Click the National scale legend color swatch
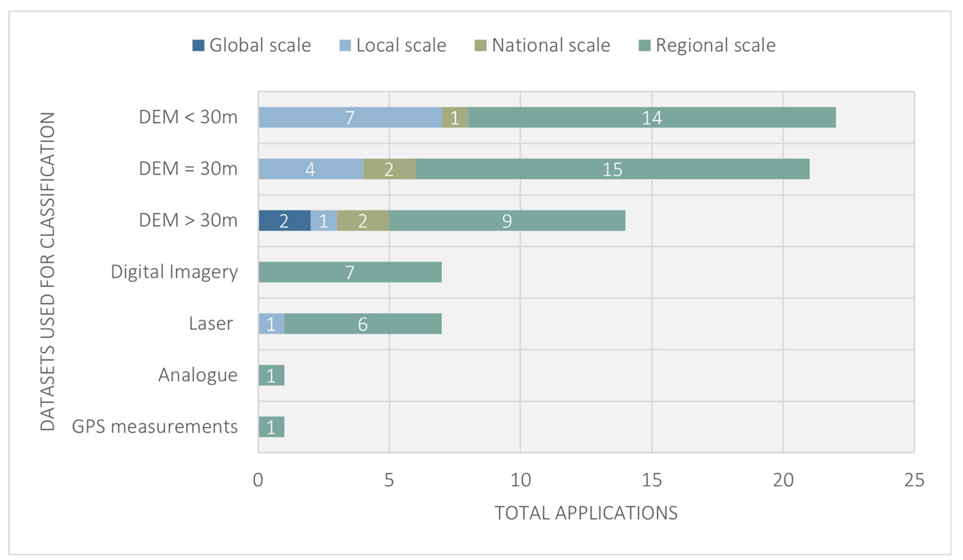 click(480, 46)
